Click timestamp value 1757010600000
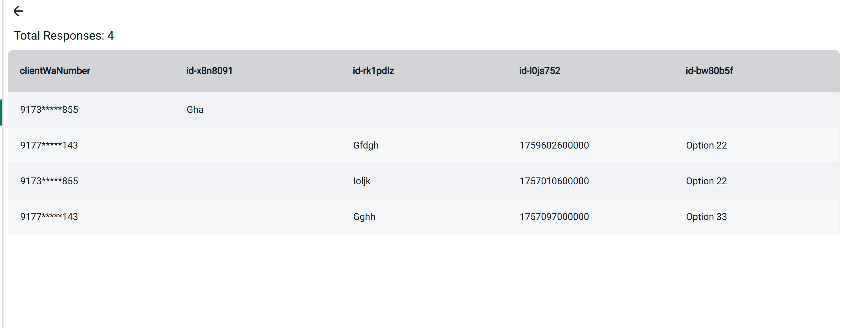 (554, 181)
